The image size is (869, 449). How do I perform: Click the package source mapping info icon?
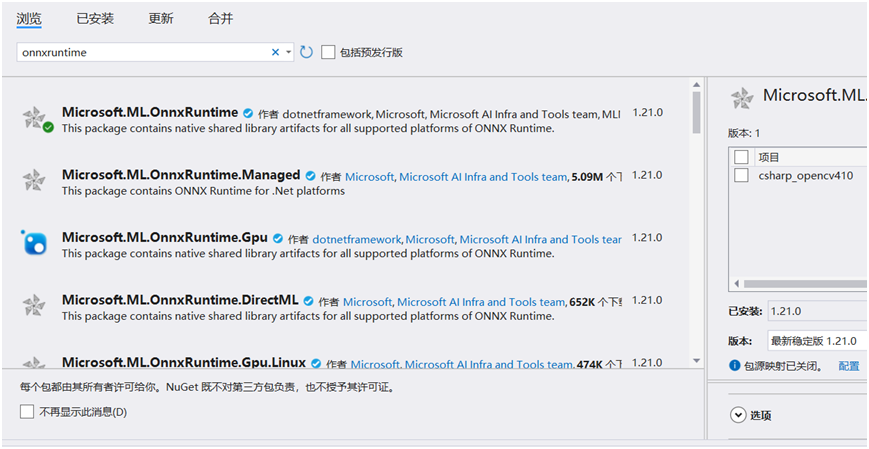[735, 365]
